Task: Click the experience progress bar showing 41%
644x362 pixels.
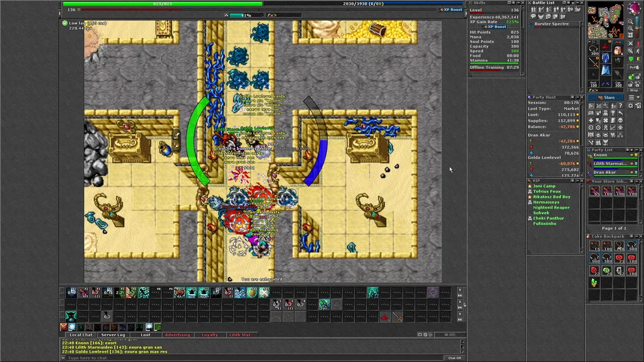Action: point(246,15)
